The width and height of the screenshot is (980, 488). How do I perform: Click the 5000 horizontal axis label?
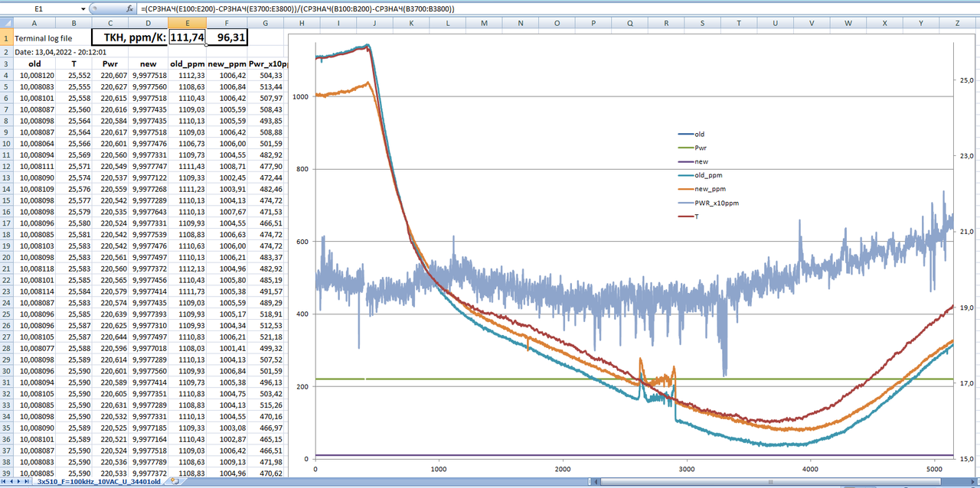click(934, 469)
